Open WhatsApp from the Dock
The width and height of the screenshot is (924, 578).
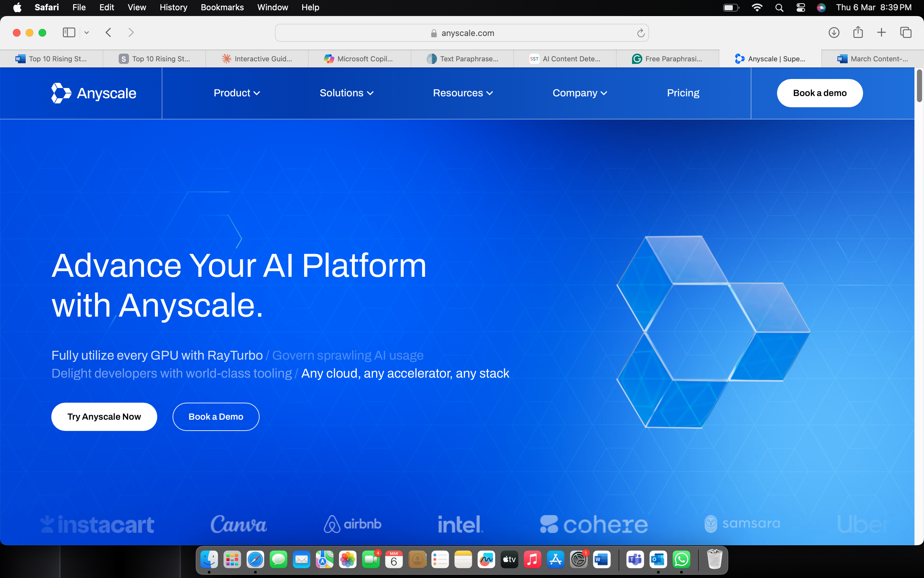click(x=681, y=560)
